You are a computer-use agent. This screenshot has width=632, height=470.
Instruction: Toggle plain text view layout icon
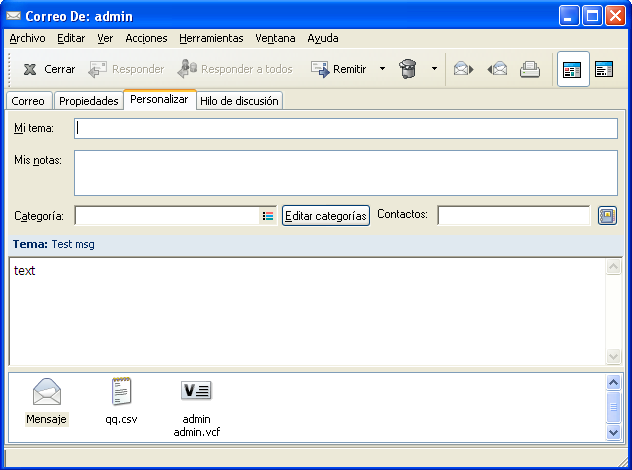point(604,69)
